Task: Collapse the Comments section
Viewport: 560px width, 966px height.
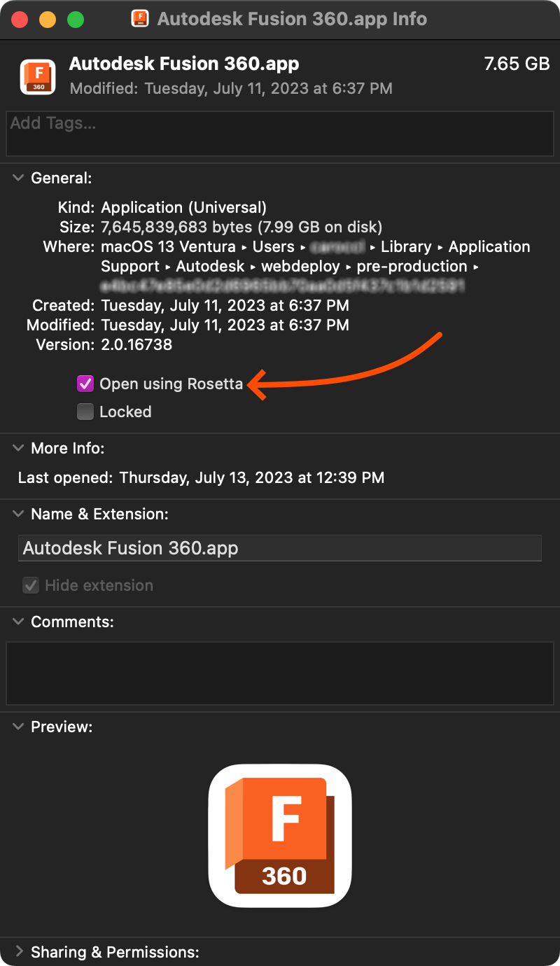Action: coord(17,622)
